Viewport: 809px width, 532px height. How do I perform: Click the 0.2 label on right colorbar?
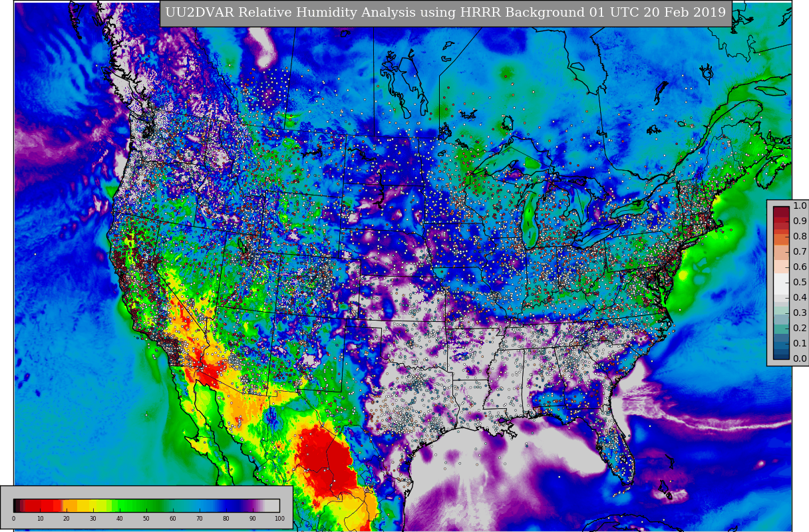tap(800, 328)
